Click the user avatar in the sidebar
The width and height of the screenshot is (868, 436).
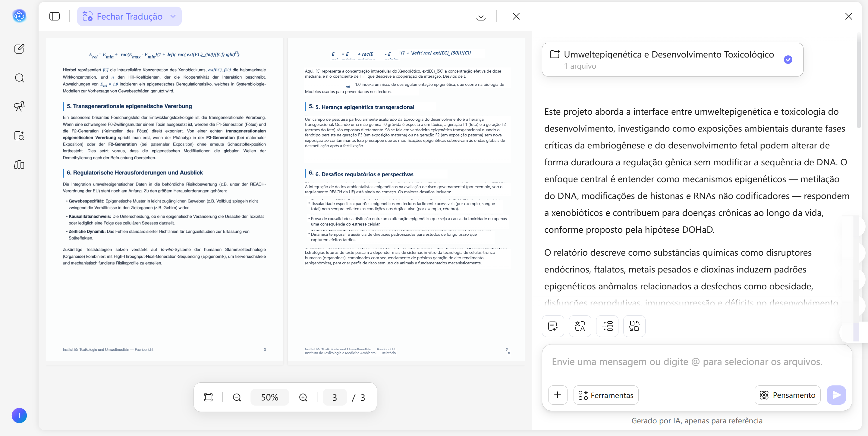pyautogui.click(x=19, y=415)
